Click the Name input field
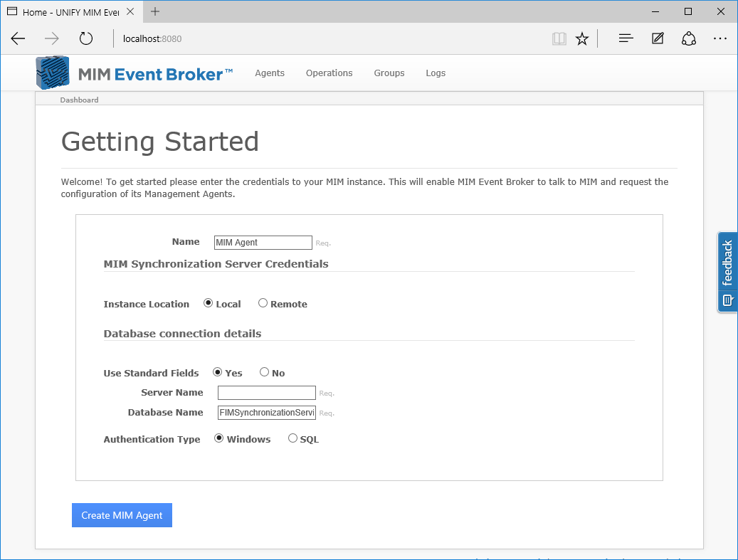Image resolution: width=738 pixels, height=560 pixels. pos(263,243)
